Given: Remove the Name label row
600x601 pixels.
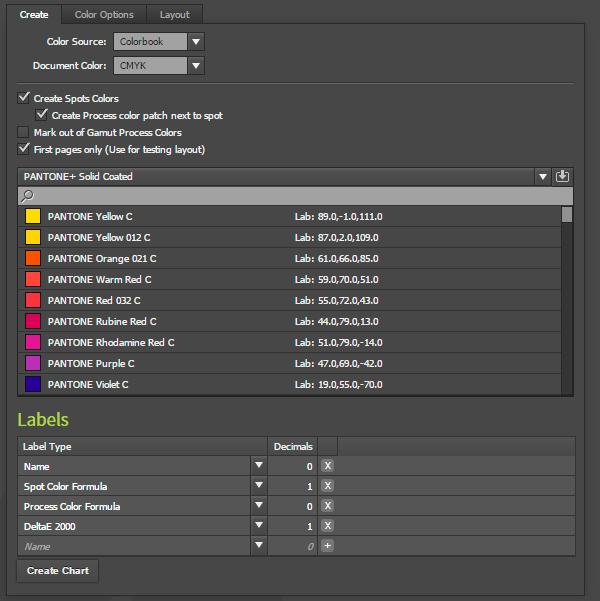Looking at the screenshot, I should (x=327, y=466).
